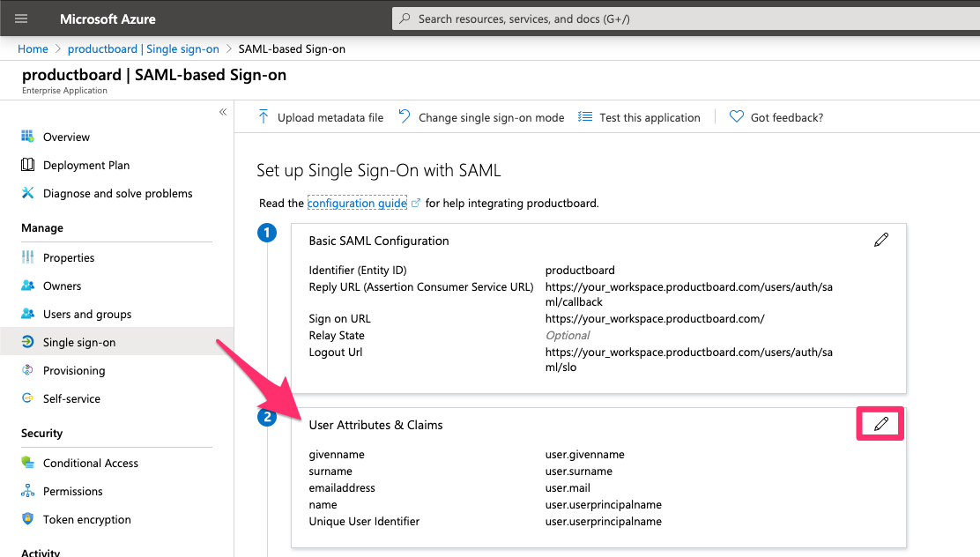The height and width of the screenshot is (557, 980).
Task: Click the Test this application list icon
Action: (585, 117)
